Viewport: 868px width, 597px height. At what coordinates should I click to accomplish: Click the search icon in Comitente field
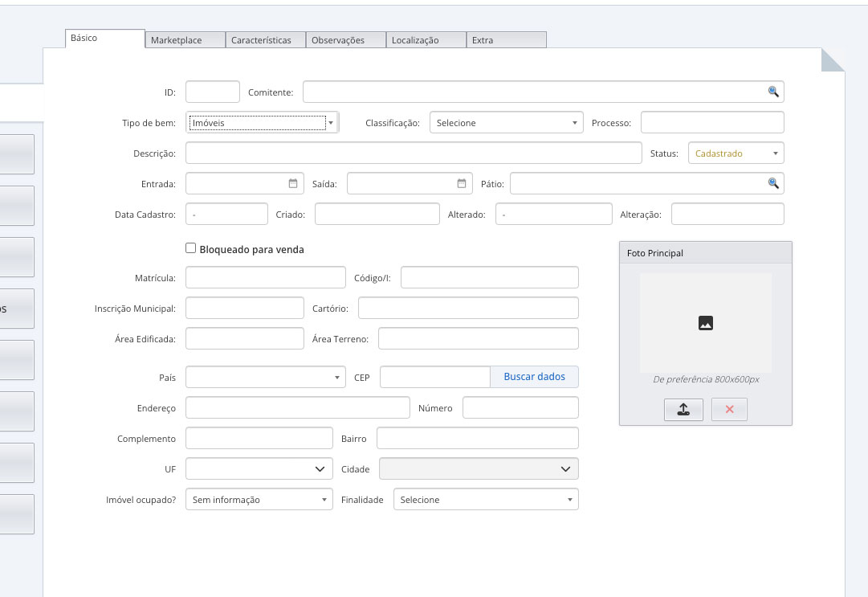(x=773, y=92)
